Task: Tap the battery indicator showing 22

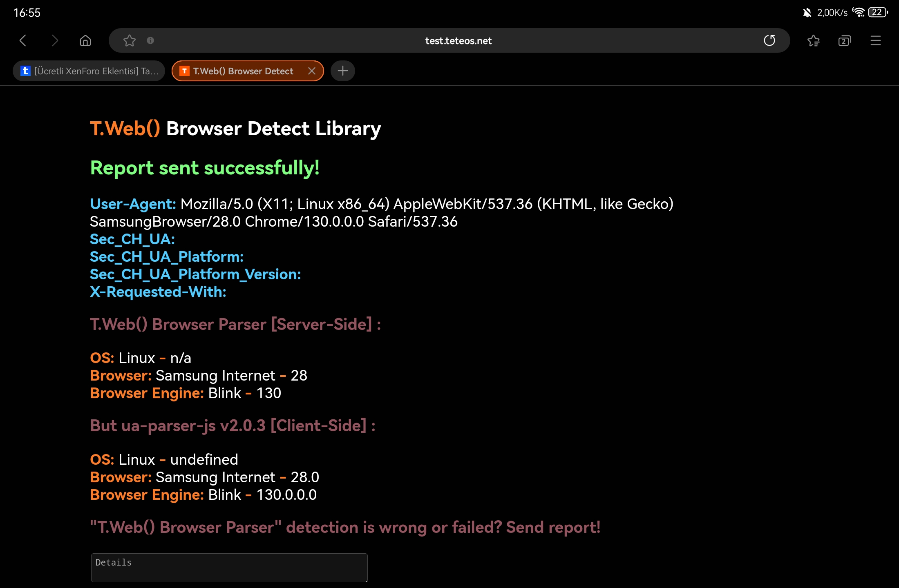Action: point(878,12)
